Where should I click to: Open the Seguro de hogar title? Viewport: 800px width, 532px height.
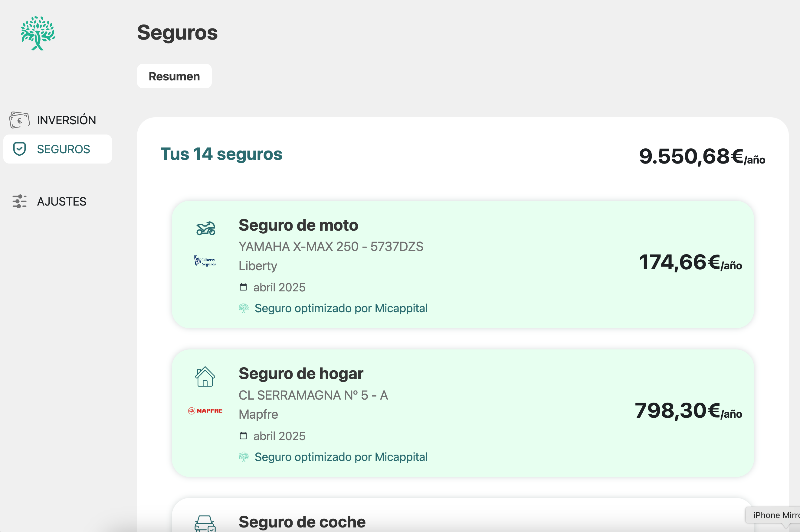pyautogui.click(x=301, y=374)
